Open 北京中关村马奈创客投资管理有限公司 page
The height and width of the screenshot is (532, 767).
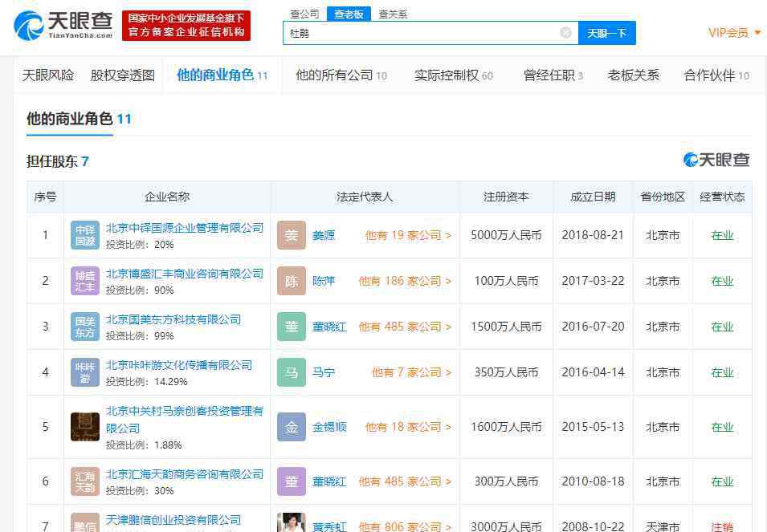(185, 420)
